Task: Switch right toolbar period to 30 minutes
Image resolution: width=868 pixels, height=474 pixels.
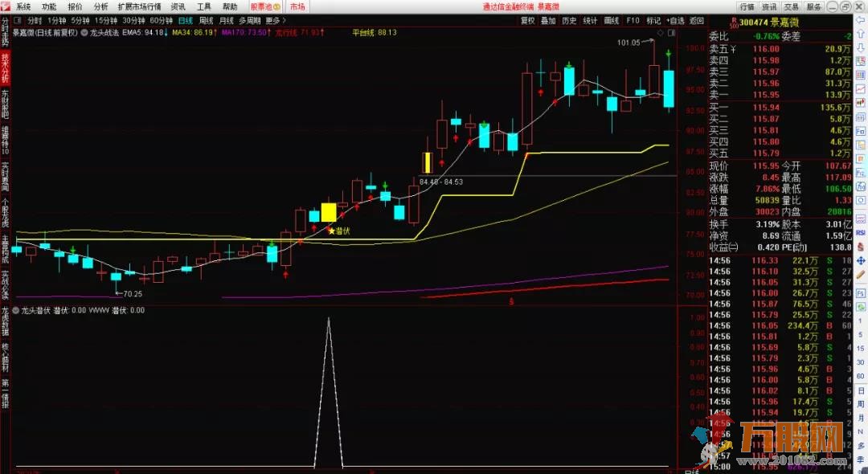Action: pyautogui.click(x=860, y=362)
